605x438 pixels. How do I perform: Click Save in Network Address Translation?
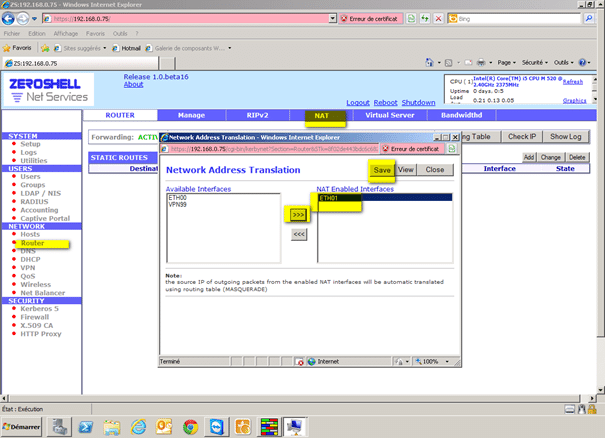coord(382,170)
